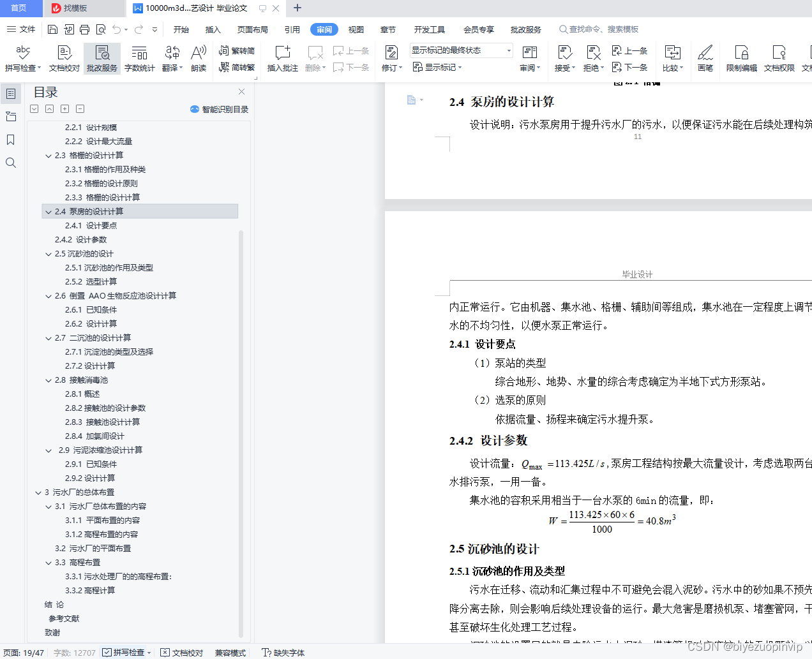Click the outline pane vertical scrollbar
The width and height of the screenshot is (812, 659).
(241, 434)
